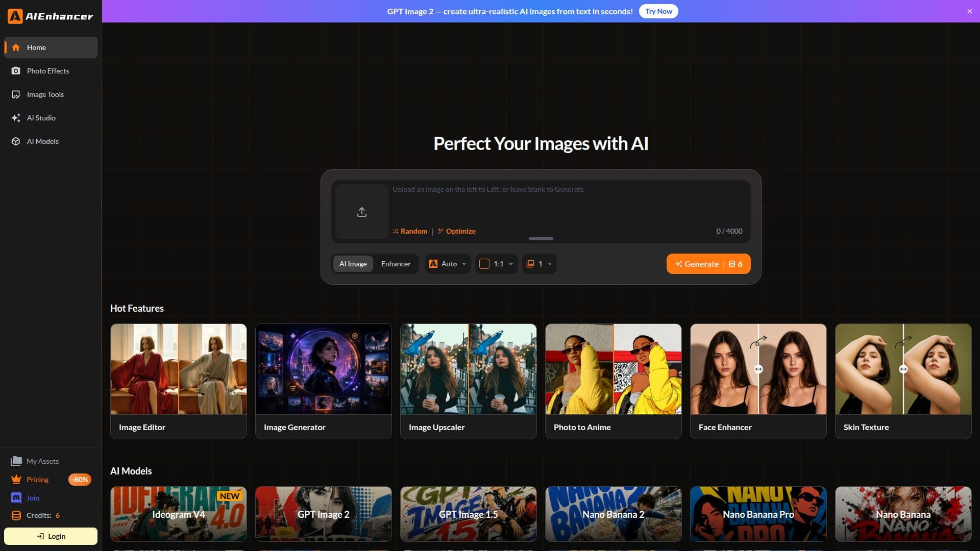Image resolution: width=980 pixels, height=551 pixels.
Task: Open AI Studio in sidebar
Action: pyautogui.click(x=51, y=118)
